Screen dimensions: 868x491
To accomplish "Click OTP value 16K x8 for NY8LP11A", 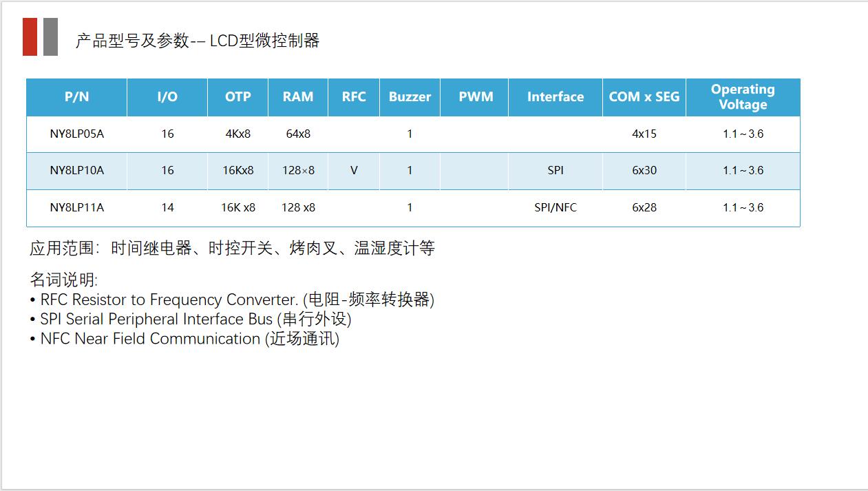I will [x=238, y=207].
